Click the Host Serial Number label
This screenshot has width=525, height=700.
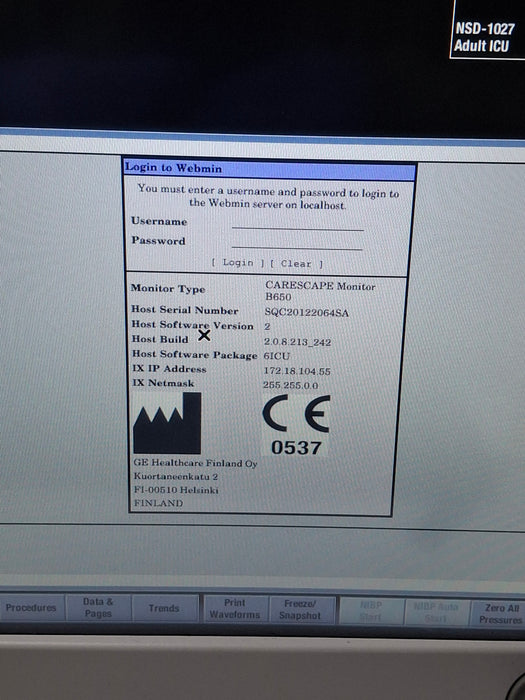(185, 309)
